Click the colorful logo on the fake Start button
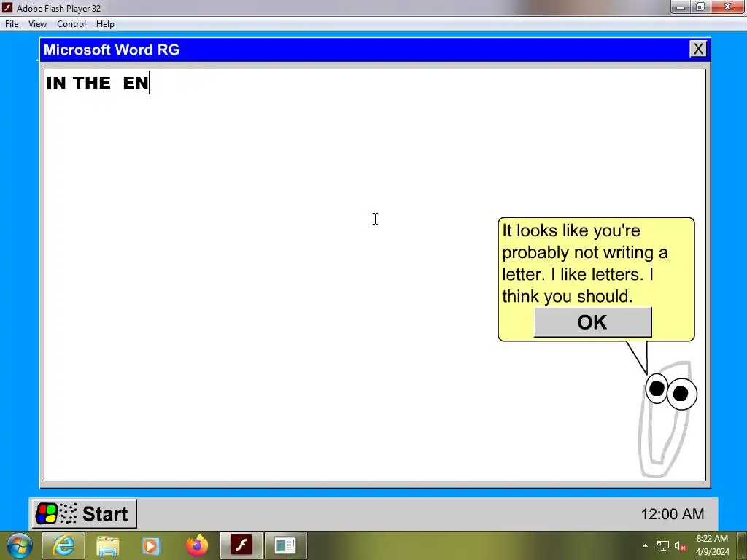Screen dimensions: 747x560 pos(47,514)
